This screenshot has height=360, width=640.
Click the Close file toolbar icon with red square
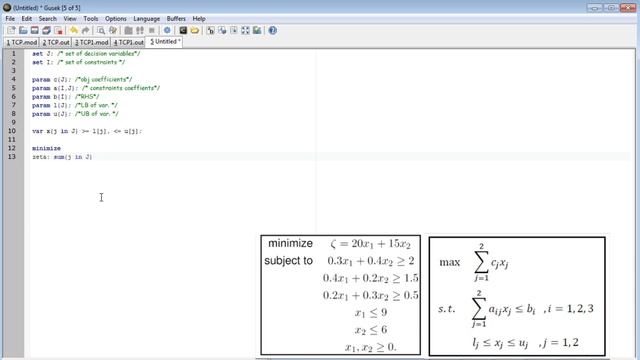click(58, 30)
